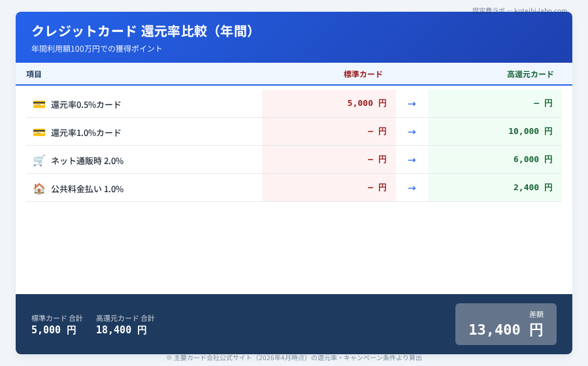Click the 差額 13,400 円 box
Viewport: 588px width, 366px height.
click(x=506, y=324)
